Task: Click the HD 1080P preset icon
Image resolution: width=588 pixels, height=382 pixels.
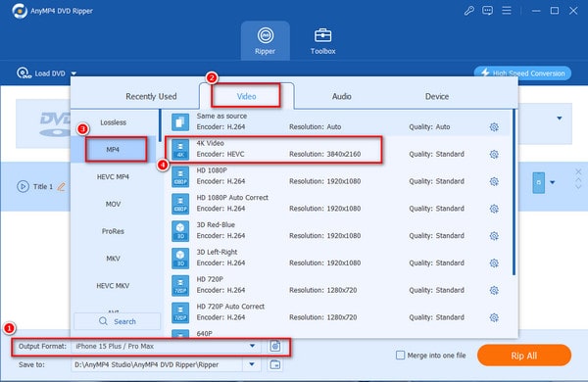Action: (x=180, y=176)
